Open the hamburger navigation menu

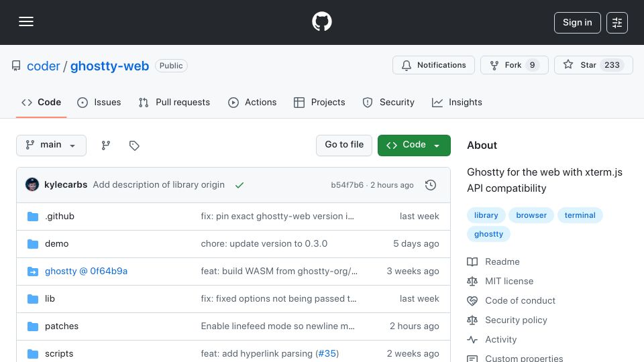(26, 21)
